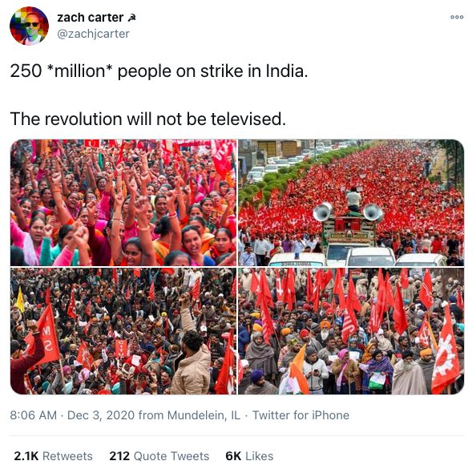Click the line 'The revolution will not be televised'
The image size is (476, 469).
tap(148, 119)
